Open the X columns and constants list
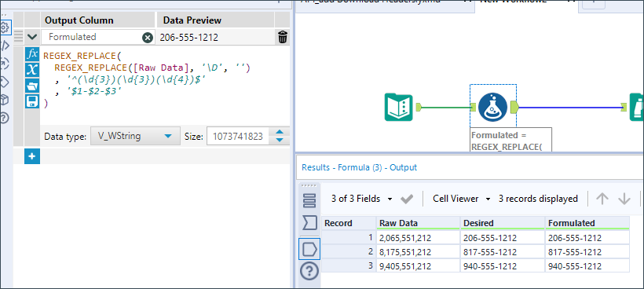This screenshot has height=289, width=644. tap(32, 70)
